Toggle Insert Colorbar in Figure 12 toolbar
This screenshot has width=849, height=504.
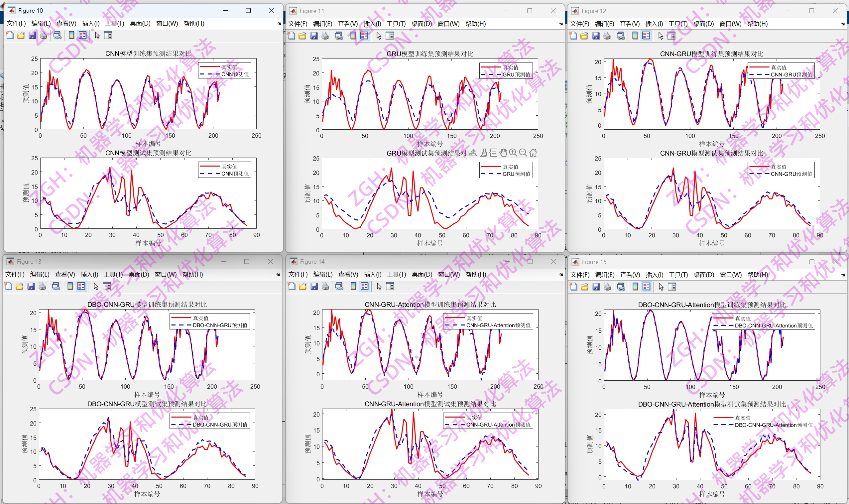point(635,36)
